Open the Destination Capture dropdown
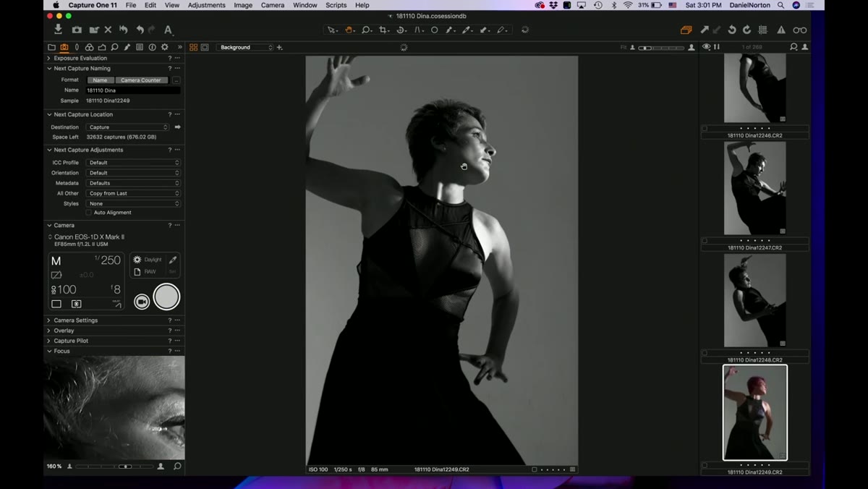868x489 pixels. pos(127,127)
